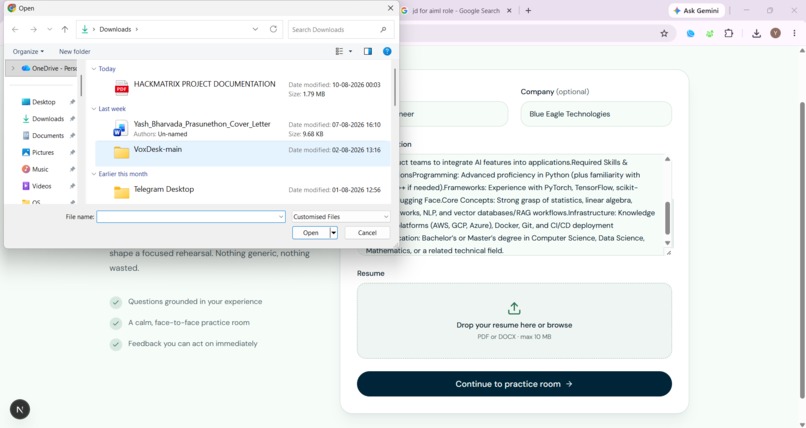
Task: Edit Blue Eagle Technologies company field
Action: tap(596, 114)
